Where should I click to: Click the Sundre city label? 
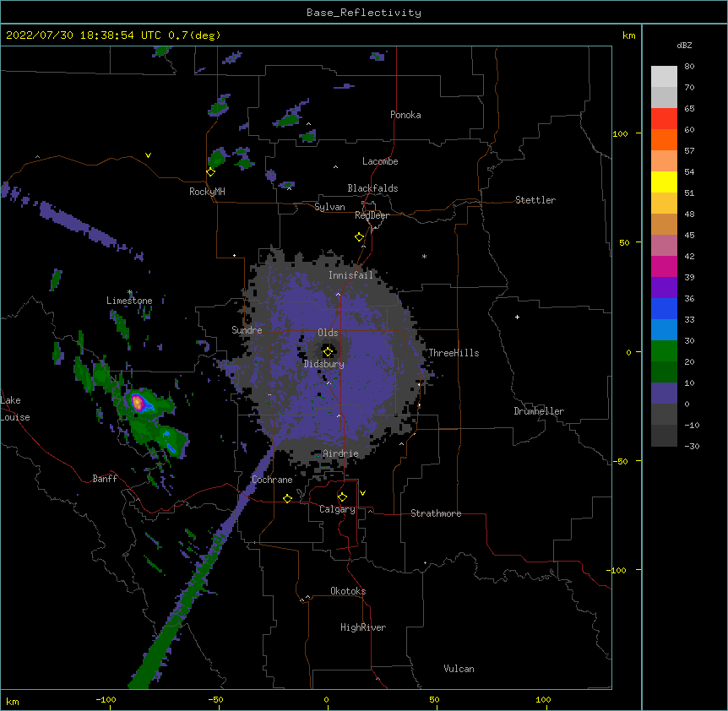247,330
